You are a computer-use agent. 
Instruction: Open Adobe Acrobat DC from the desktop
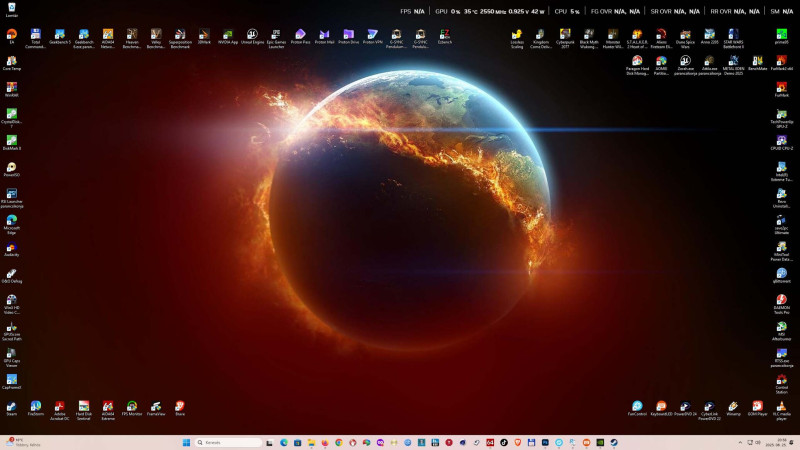coord(59,406)
